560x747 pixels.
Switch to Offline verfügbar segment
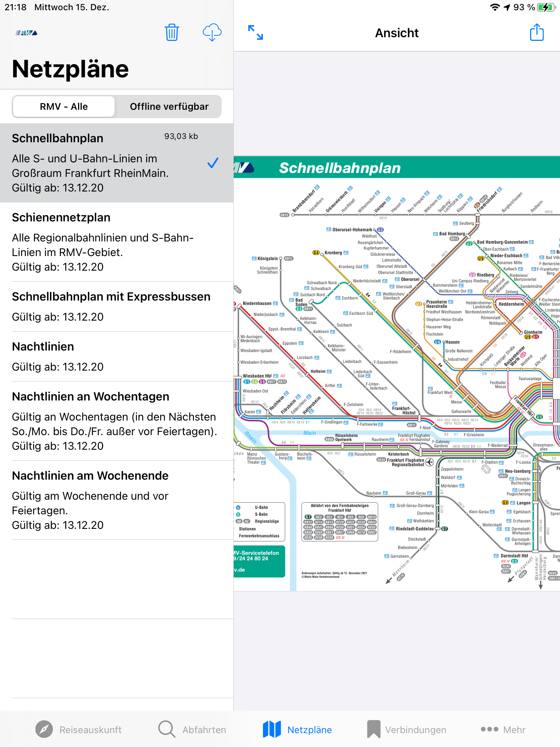click(169, 107)
